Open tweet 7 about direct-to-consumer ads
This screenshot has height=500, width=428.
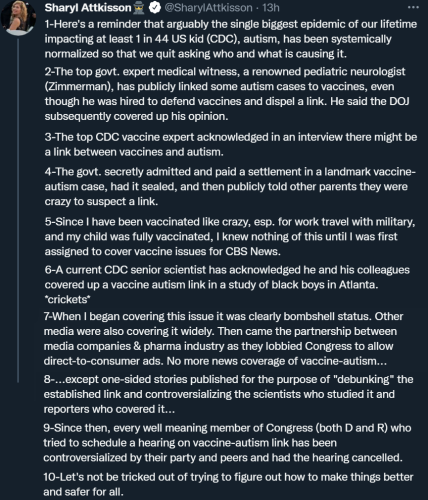[x=223, y=339]
